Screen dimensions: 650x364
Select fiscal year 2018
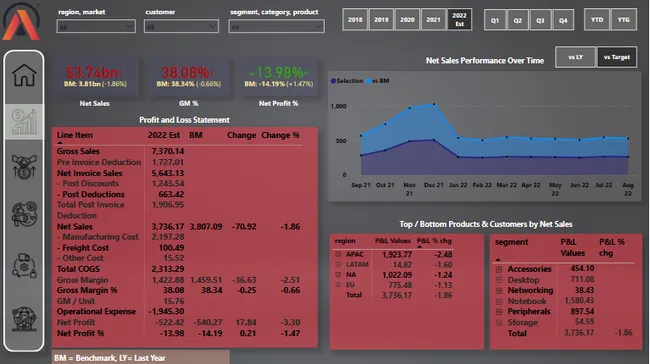355,19
